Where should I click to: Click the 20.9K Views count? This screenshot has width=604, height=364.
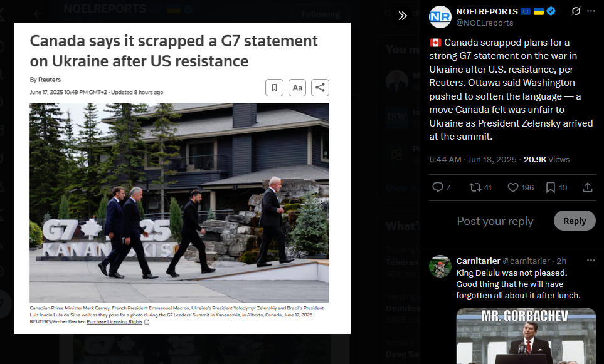click(x=546, y=159)
